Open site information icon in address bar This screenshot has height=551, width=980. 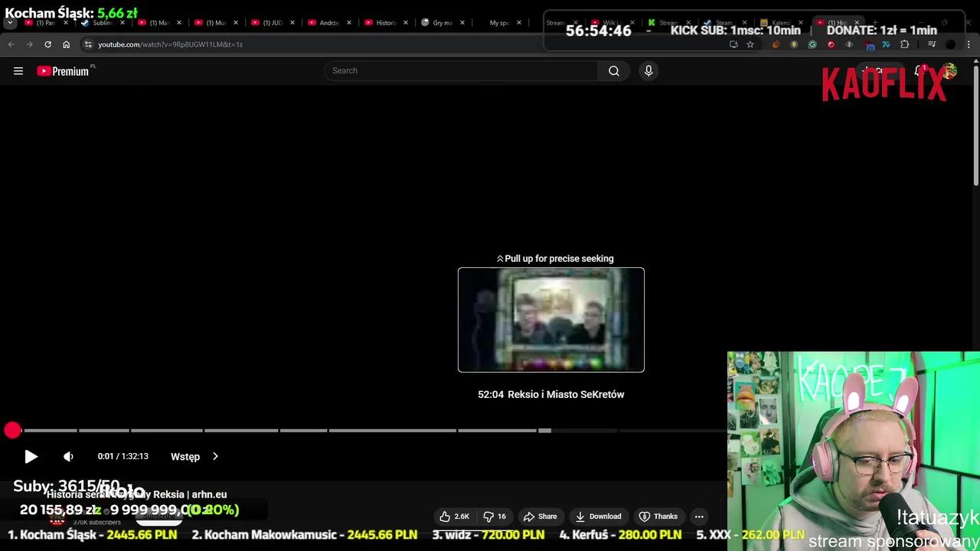point(87,44)
